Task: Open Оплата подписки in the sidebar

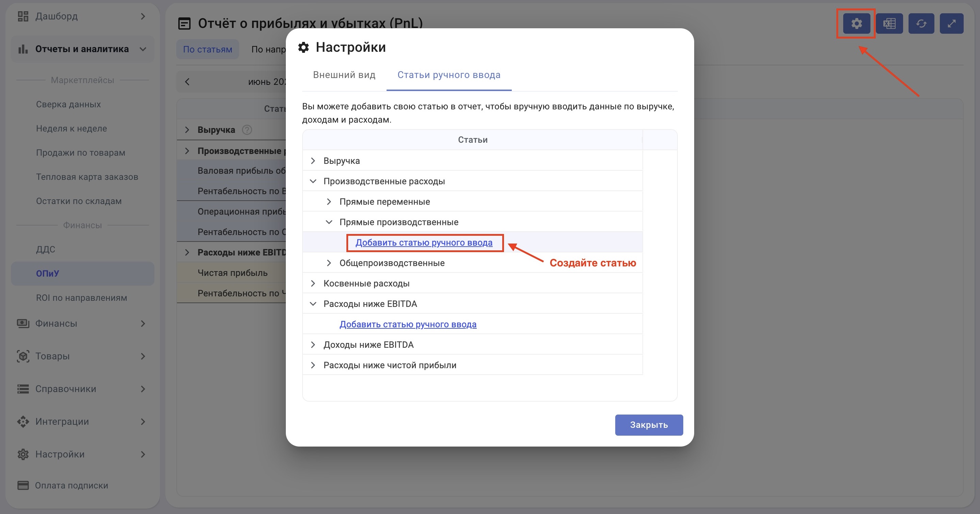Action: (x=71, y=485)
